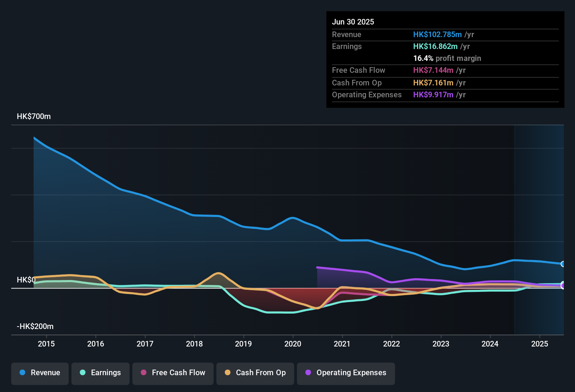Toggle the Earnings series visibility
Image resolution: width=575 pixels, height=392 pixels.
click(x=101, y=373)
